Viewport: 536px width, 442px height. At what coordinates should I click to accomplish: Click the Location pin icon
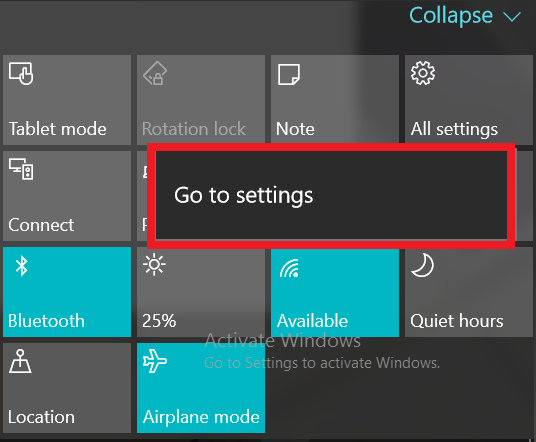click(x=20, y=361)
